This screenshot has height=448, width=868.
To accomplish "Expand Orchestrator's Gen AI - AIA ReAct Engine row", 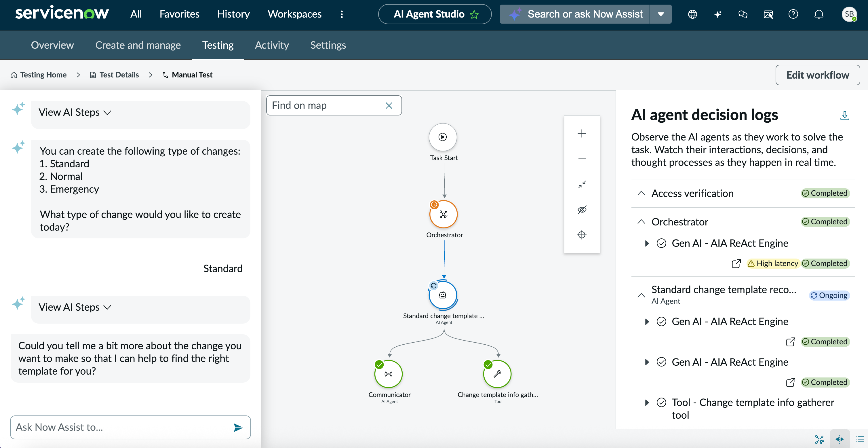I will tap(647, 243).
